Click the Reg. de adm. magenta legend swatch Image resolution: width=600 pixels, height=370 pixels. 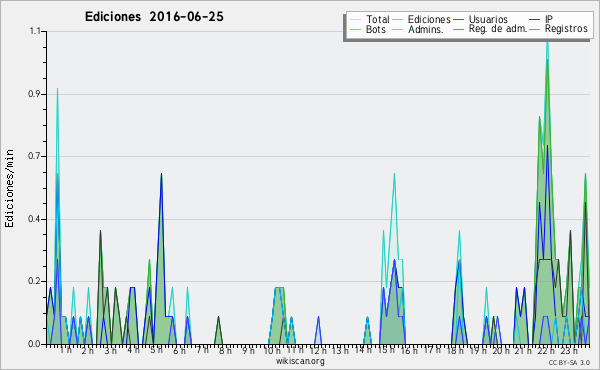coord(458,29)
